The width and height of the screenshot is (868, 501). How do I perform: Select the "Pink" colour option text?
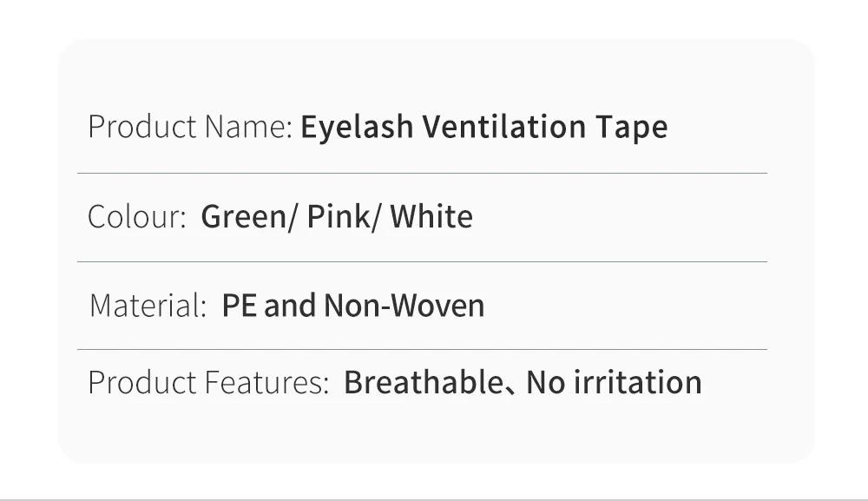pyautogui.click(x=339, y=216)
